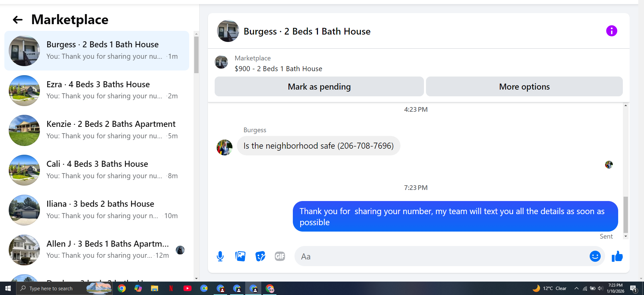Open the emoji picker smiley
644x295 pixels.
595,256
